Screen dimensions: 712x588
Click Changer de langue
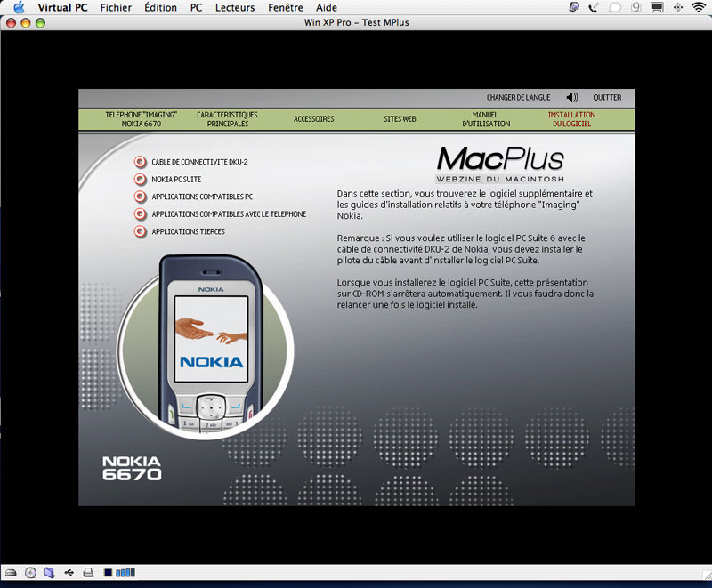click(x=518, y=98)
